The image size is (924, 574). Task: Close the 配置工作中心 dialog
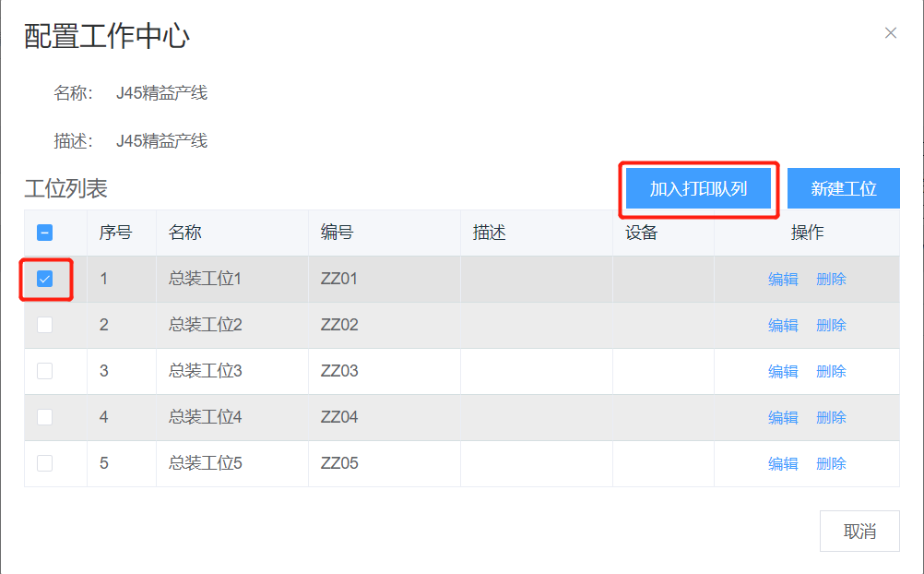(x=890, y=33)
